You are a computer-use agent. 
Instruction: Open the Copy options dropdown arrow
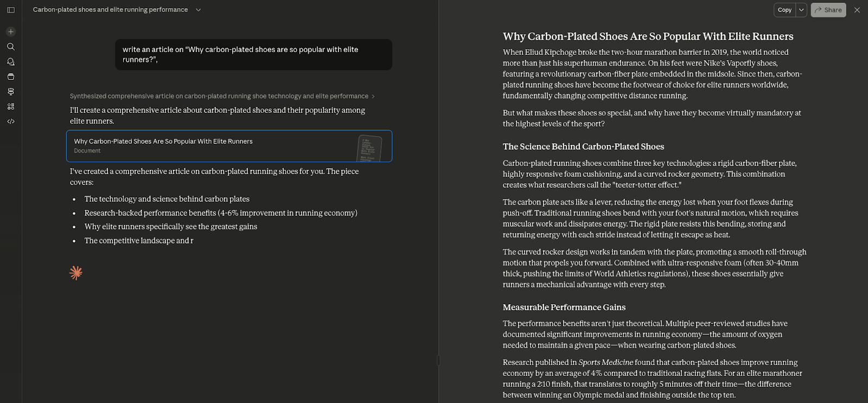[x=801, y=10]
